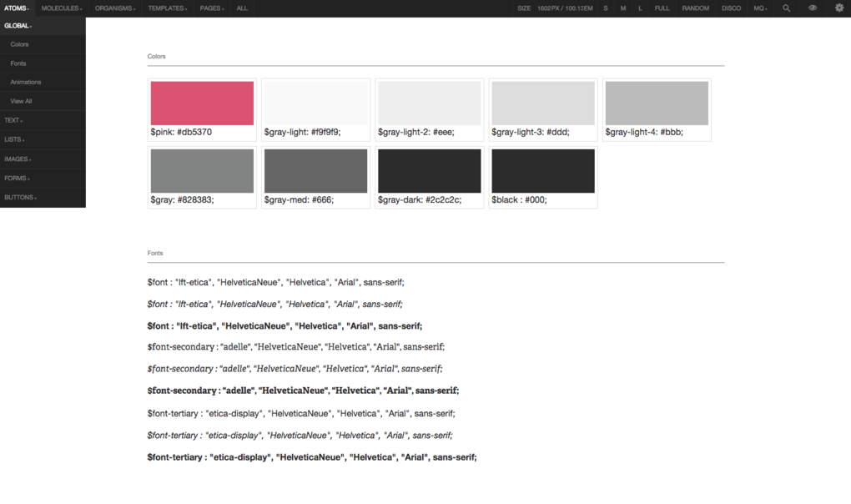The image size is (851, 504).
Task: Expand the MOLECULES menu
Action: (x=63, y=8)
